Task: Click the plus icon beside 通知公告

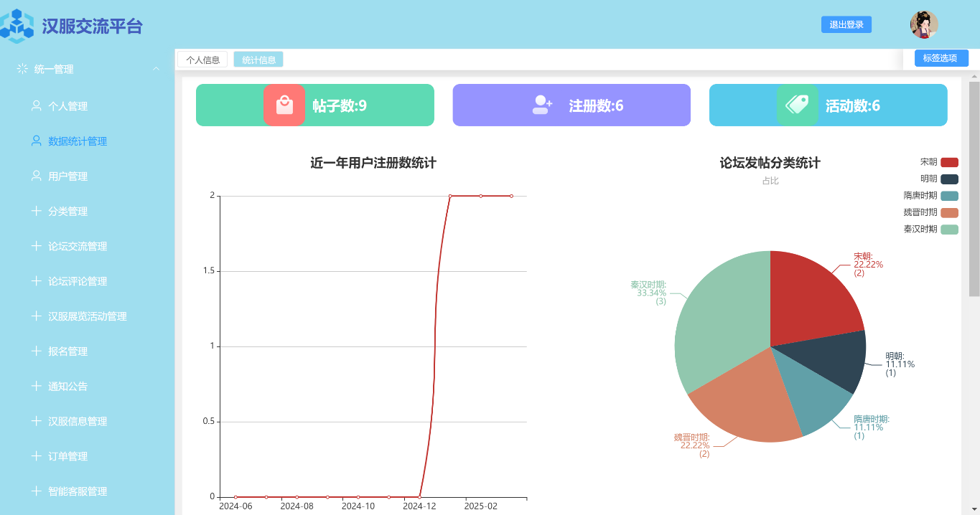Action: pos(36,386)
